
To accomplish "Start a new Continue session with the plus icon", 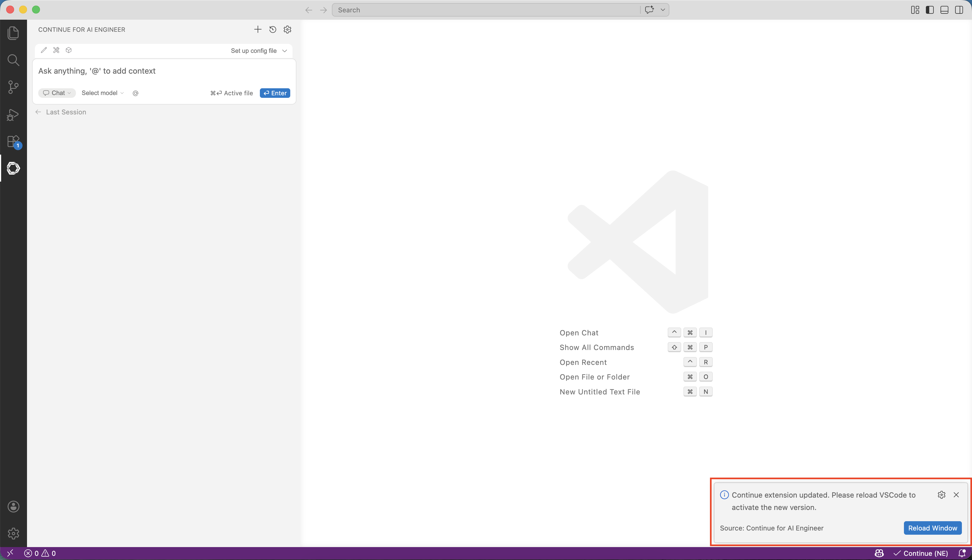I will 257,29.
